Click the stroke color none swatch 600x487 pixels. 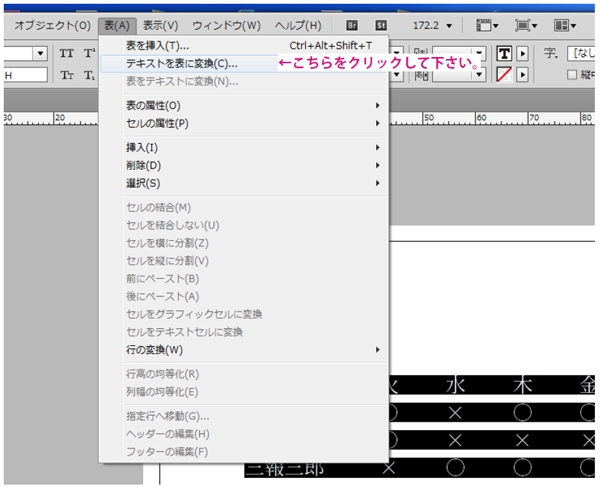(505, 75)
